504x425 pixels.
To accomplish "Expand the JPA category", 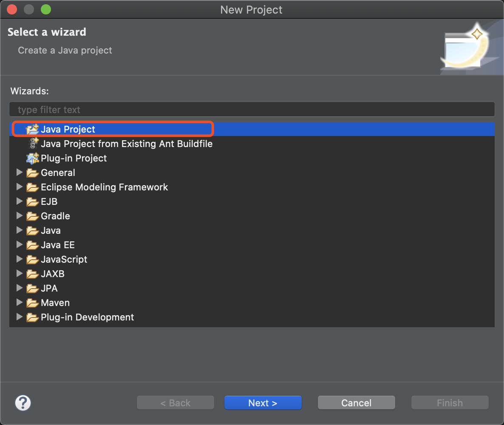I will (x=19, y=288).
